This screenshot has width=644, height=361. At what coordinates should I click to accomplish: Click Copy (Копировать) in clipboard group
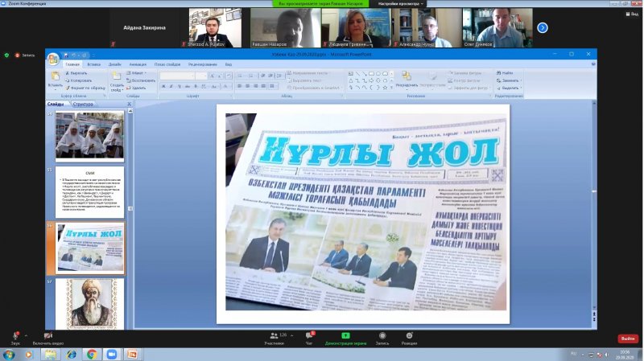(78, 80)
